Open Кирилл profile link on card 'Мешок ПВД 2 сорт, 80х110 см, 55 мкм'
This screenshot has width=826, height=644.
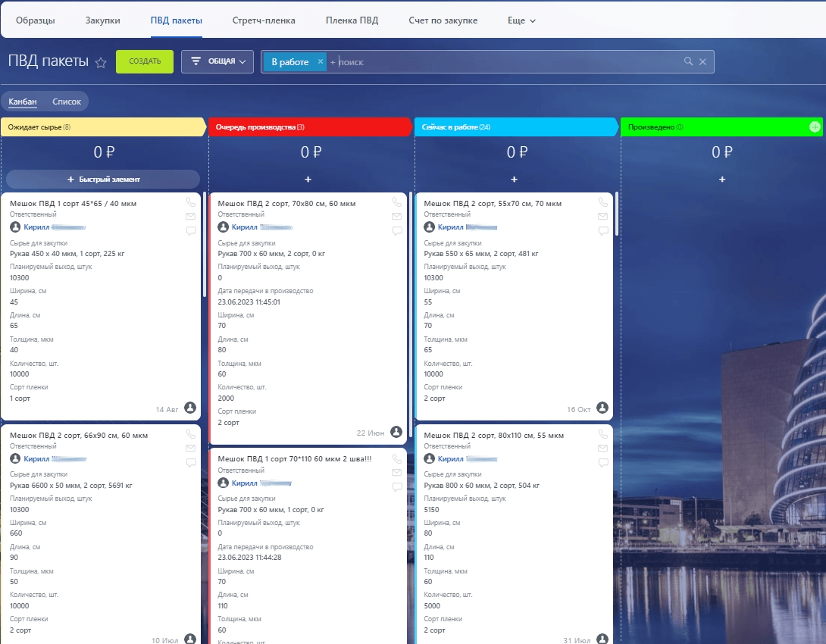tap(450, 458)
